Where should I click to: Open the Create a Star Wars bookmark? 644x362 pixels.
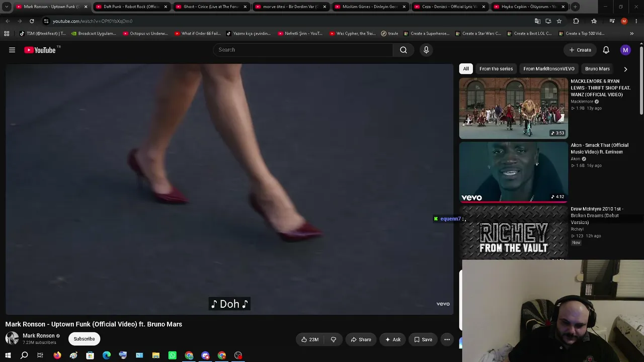478,34
